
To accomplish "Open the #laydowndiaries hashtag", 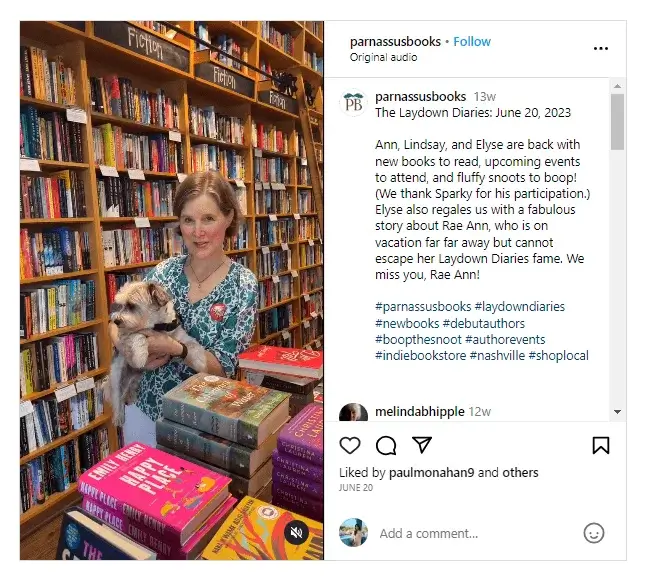I will [520, 307].
